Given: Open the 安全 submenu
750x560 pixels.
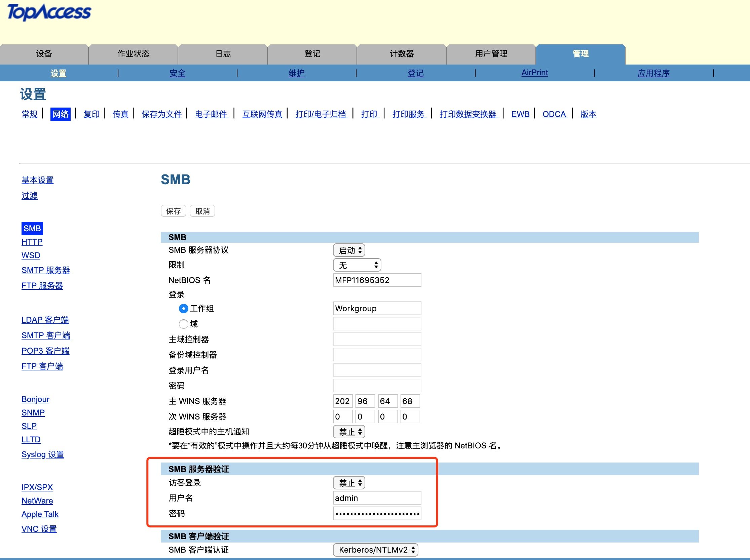Looking at the screenshot, I should 177,73.
